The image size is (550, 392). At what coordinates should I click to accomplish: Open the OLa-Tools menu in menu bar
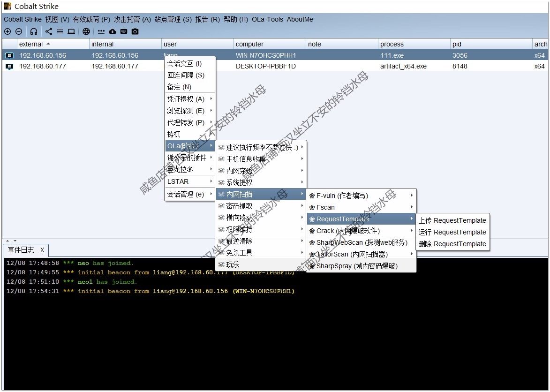coord(267,19)
